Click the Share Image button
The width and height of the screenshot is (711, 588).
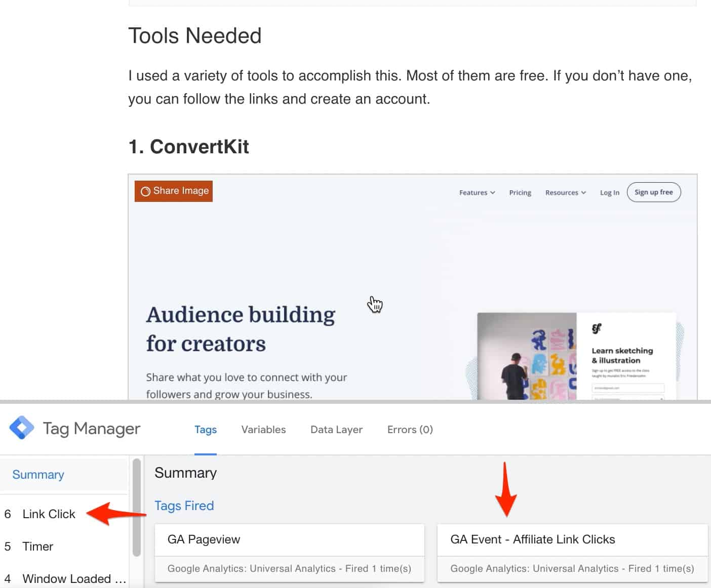174,191
